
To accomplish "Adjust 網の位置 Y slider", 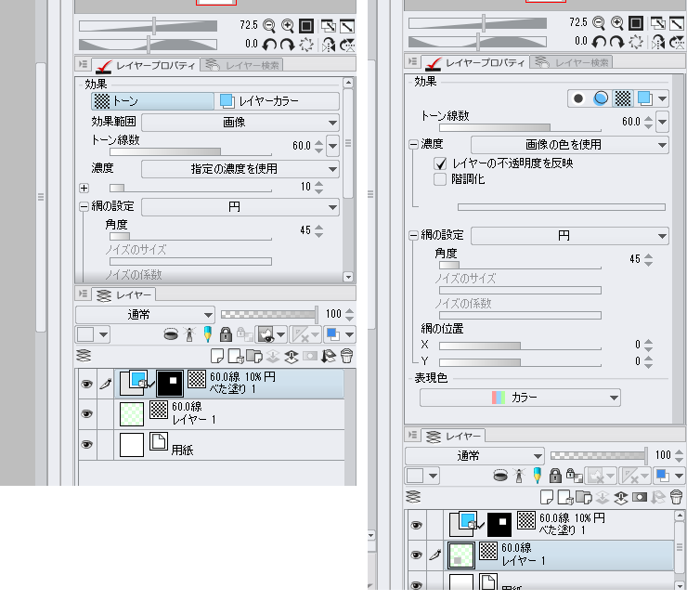I will point(520,361).
